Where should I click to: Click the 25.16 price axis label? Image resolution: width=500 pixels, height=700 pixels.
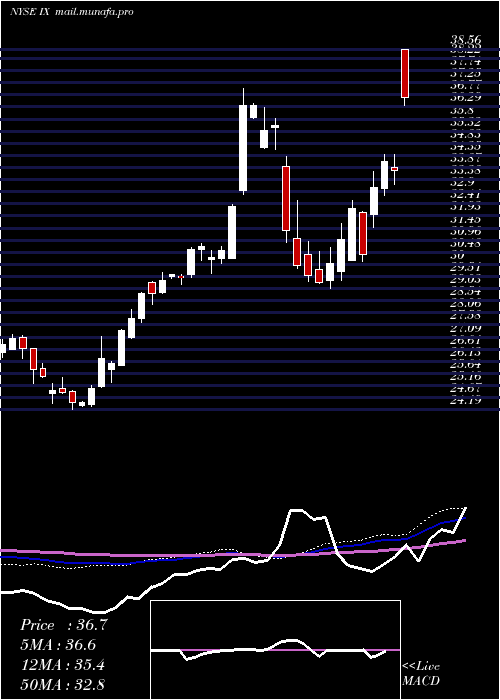point(465,376)
